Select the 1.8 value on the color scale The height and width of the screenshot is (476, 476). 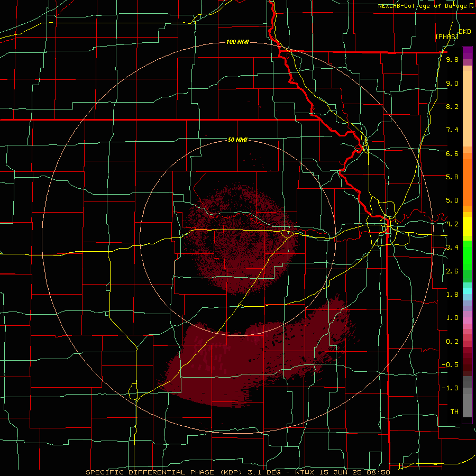tap(452, 295)
